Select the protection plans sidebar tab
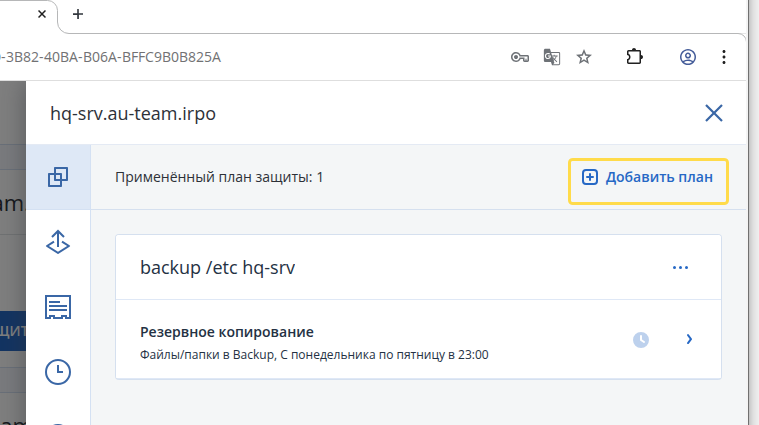 click(58, 177)
